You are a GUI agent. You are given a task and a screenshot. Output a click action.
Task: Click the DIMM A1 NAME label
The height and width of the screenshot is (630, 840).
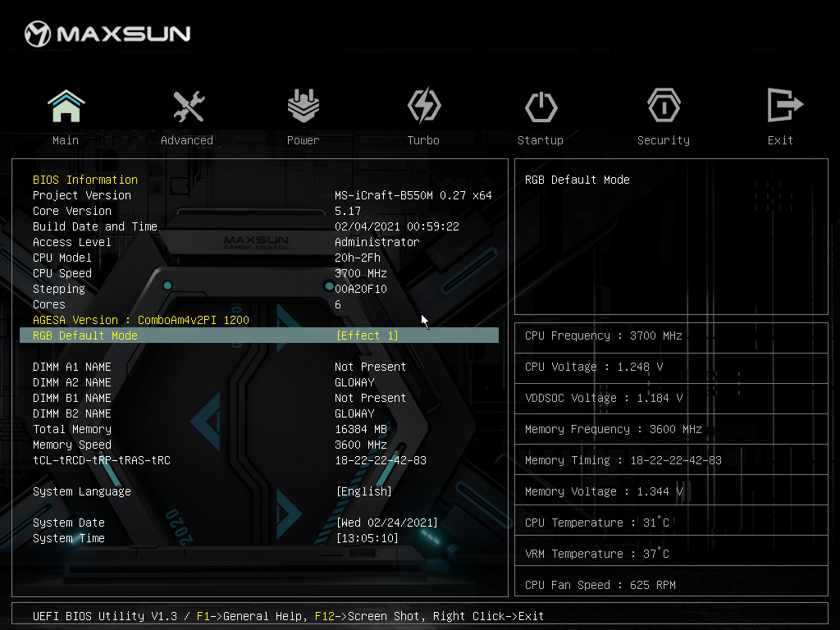tap(72, 367)
